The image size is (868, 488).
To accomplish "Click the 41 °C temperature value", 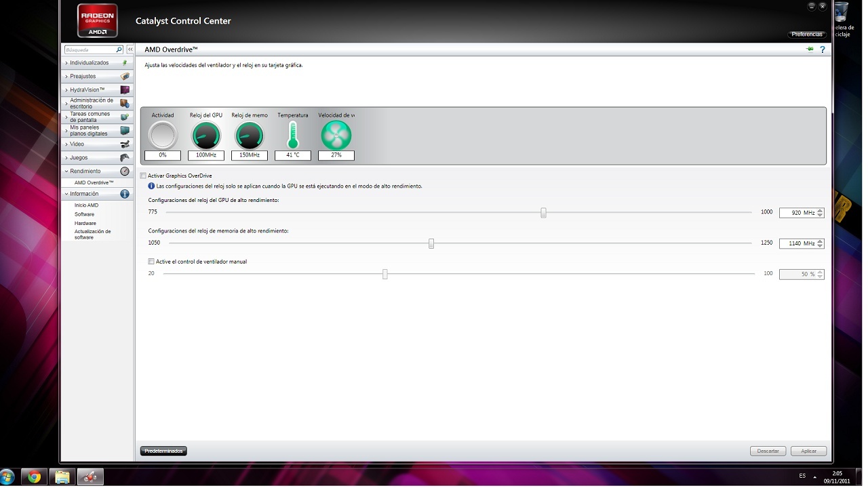I will click(293, 155).
